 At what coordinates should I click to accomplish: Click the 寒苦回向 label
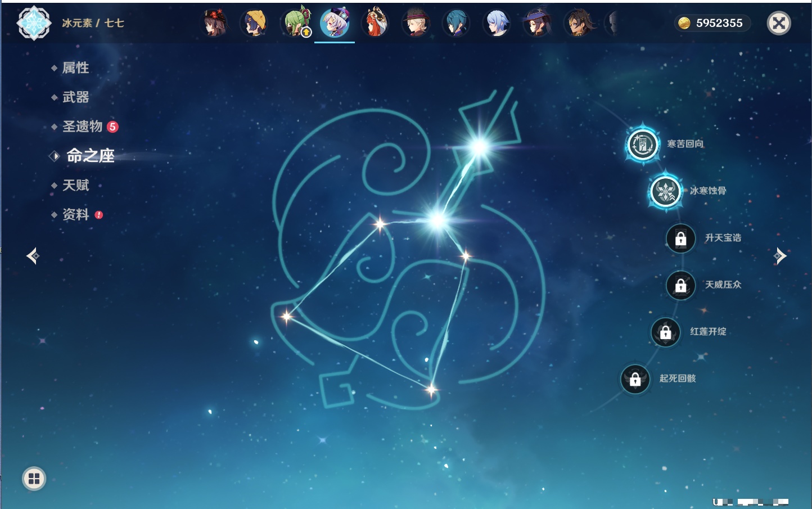685,144
